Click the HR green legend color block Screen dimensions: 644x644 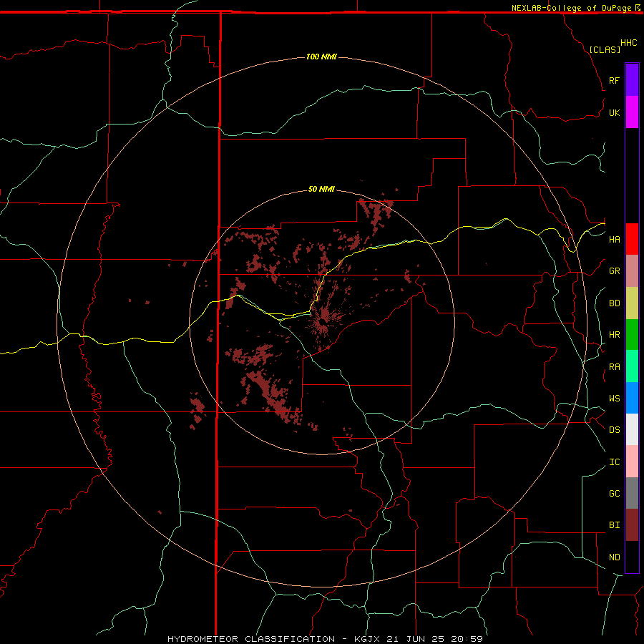(632, 335)
